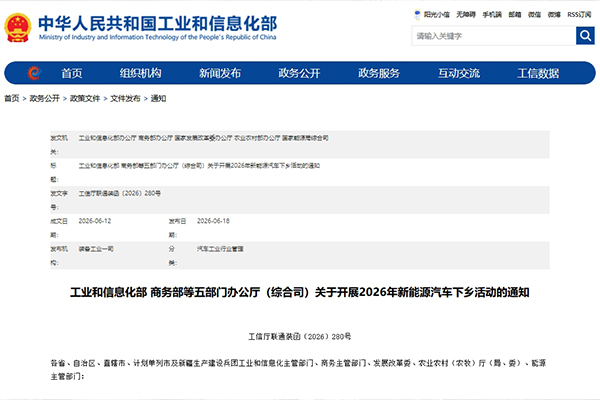
Task: Click the 政务公开 breadcrumb link
Action: coord(44,98)
